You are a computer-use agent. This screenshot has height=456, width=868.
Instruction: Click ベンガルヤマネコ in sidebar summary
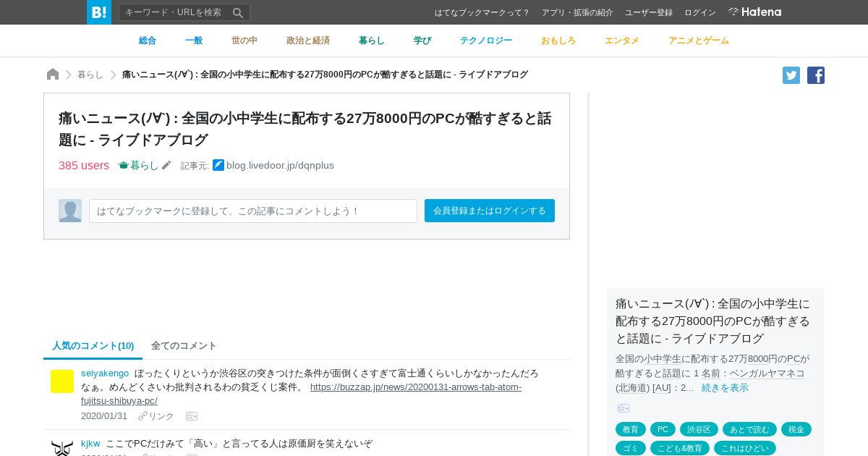767,373
